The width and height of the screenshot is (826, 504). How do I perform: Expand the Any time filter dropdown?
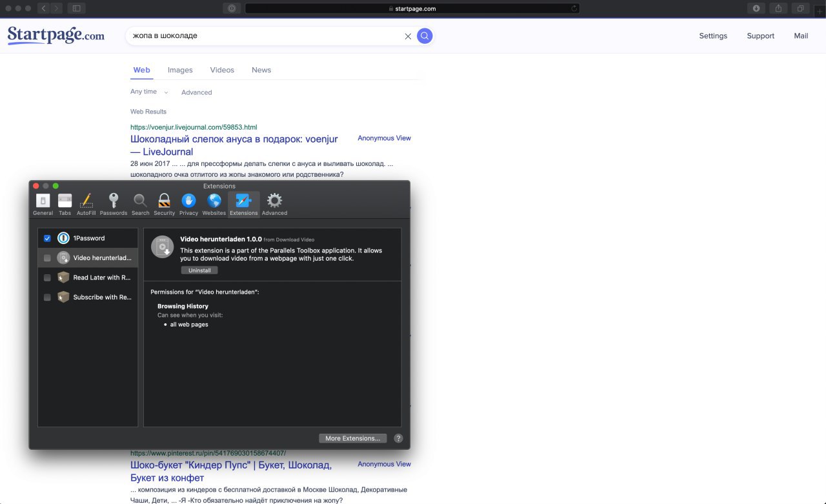point(149,92)
